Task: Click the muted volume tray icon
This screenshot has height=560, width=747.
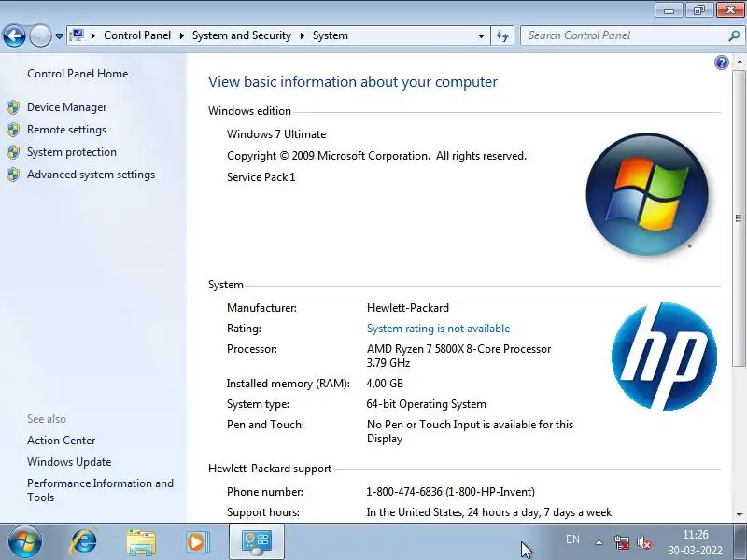Action: click(x=644, y=542)
